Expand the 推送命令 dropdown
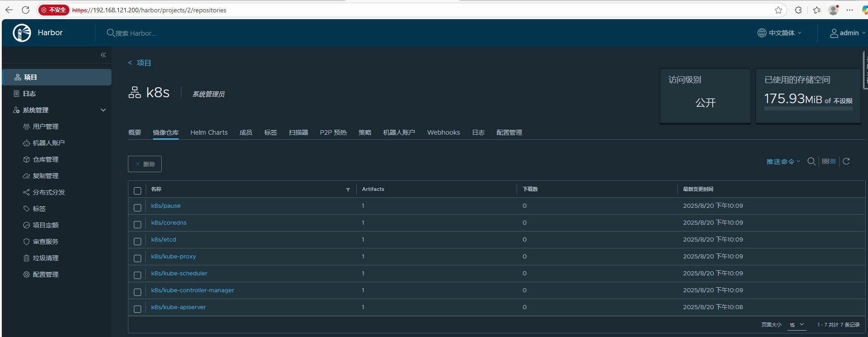Viewport: 868px width, 337px height. pyautogui.click(x=783, y=162)
